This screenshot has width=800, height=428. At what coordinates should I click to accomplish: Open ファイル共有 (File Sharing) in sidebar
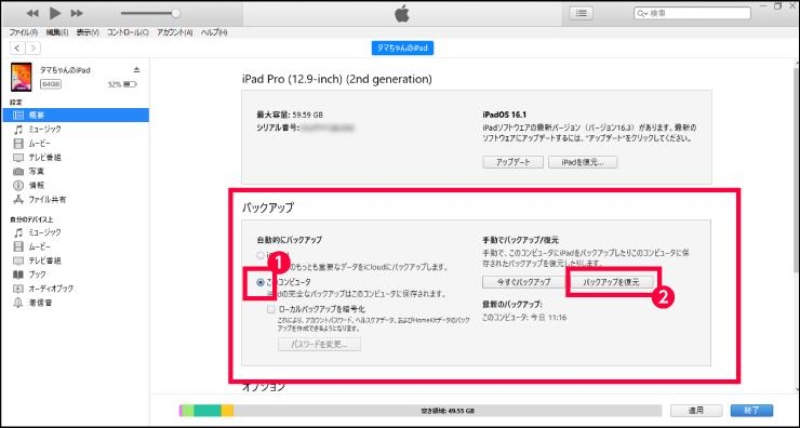pos(47,199)
